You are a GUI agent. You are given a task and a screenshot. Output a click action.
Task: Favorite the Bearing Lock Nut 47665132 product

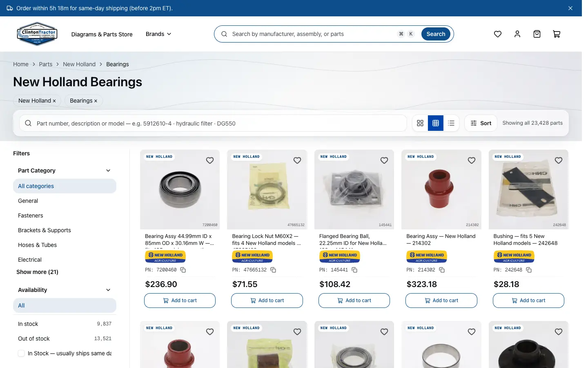pyautogui.click(x=297, y=160)
